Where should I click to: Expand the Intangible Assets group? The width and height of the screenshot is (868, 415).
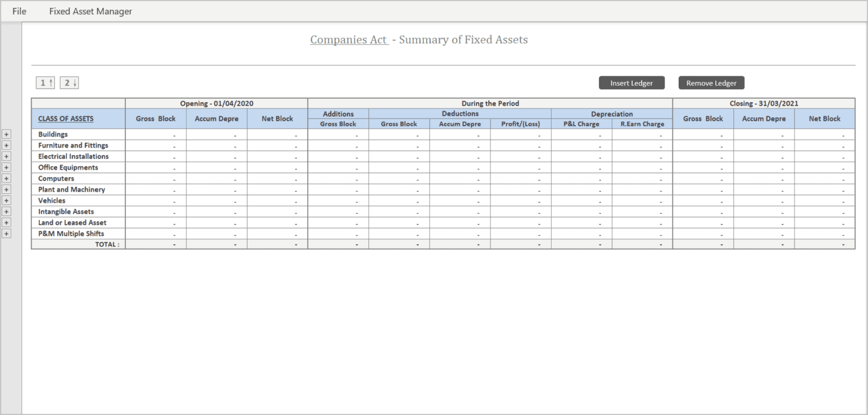point(6,211)
